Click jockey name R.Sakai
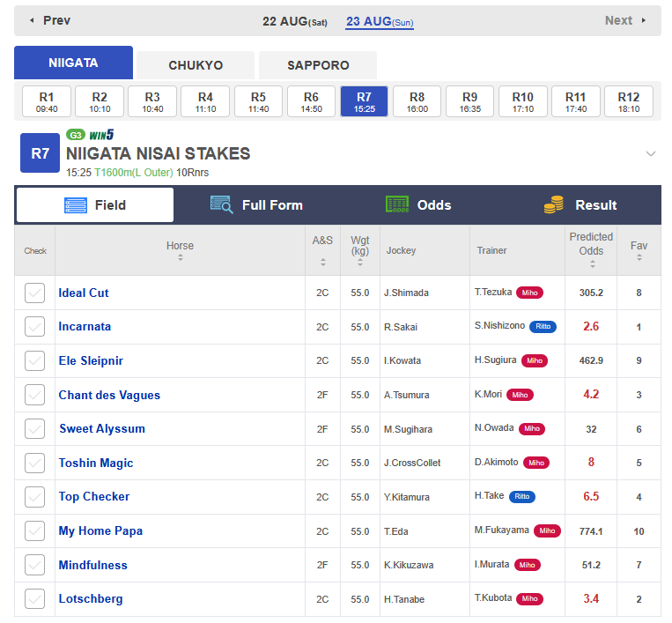This screenshot has height=623, width=672. tap(401, 327)
